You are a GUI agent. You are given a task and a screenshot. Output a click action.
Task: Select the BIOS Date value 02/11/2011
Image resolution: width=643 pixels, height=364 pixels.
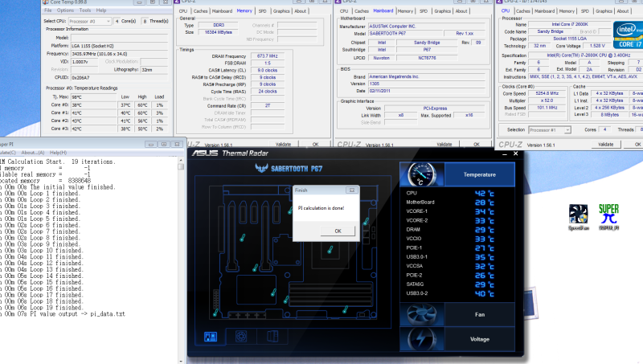427,91
